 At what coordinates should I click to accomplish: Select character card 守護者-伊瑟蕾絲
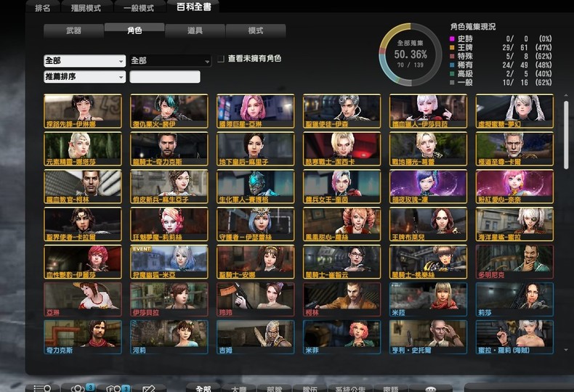[256, 224]
